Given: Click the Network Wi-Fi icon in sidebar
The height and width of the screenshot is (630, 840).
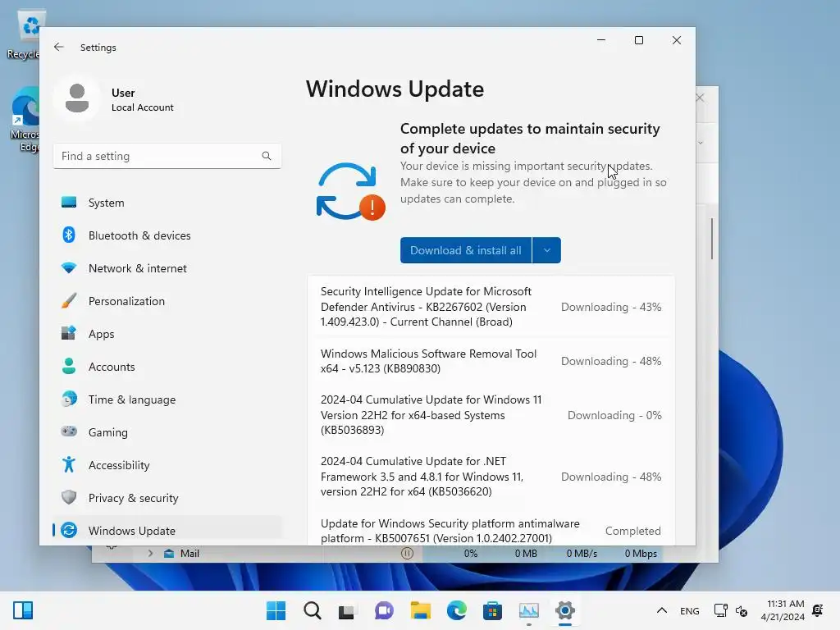Looking at the screenshot, I should tap(69, 267).
